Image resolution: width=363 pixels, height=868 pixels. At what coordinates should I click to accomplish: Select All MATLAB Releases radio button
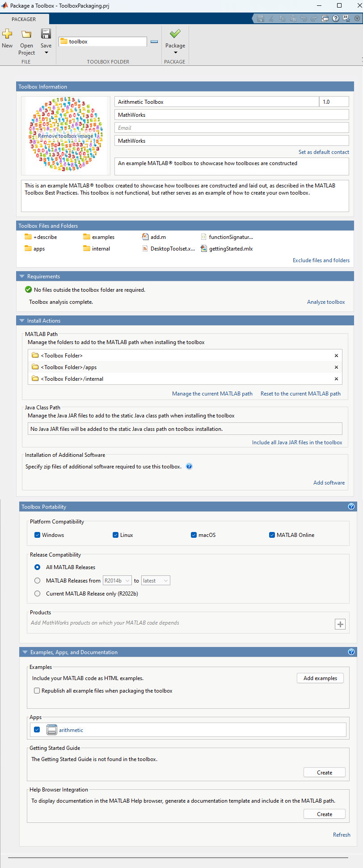38,567
